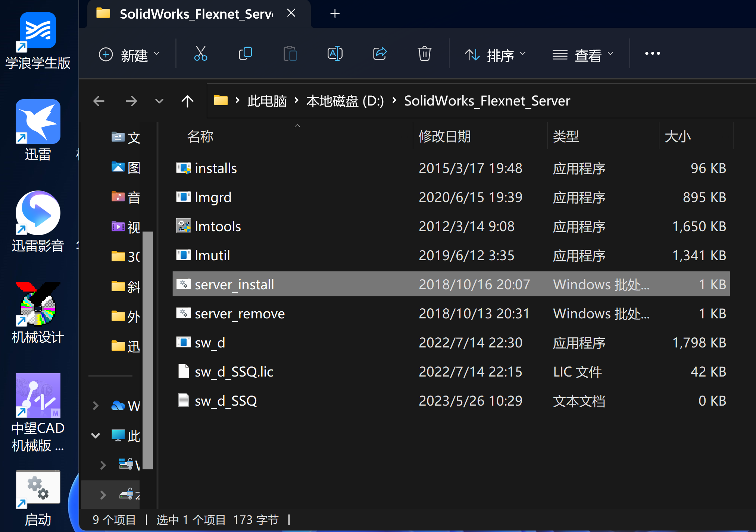Click 此电脑 in the address bar
This screenshot has height=532, width=756.
(267, 101)
